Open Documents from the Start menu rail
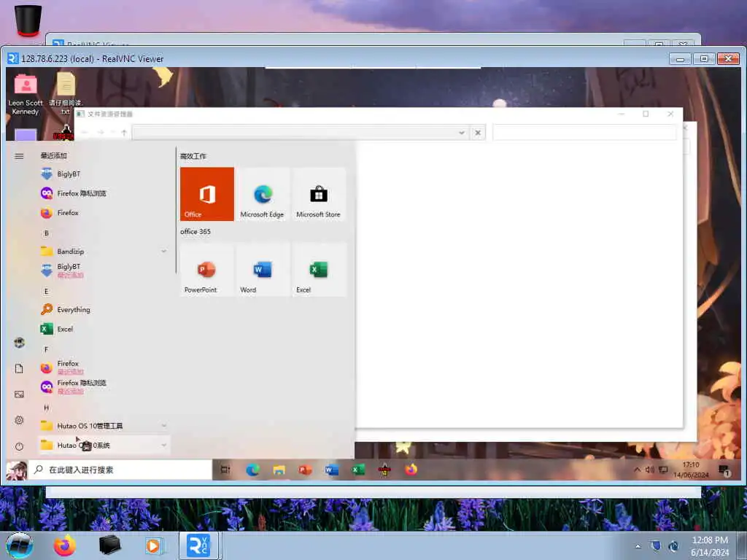 point(19,368)
